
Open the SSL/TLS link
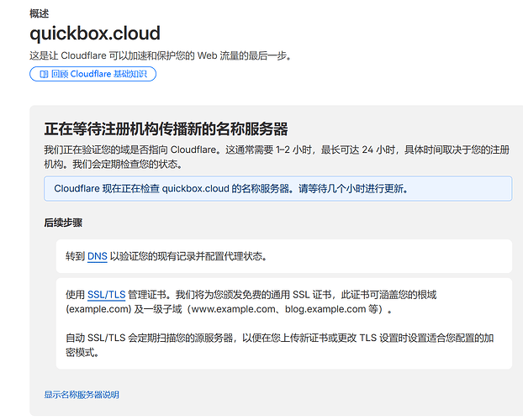pyautogui.click(x=106, y=295)
